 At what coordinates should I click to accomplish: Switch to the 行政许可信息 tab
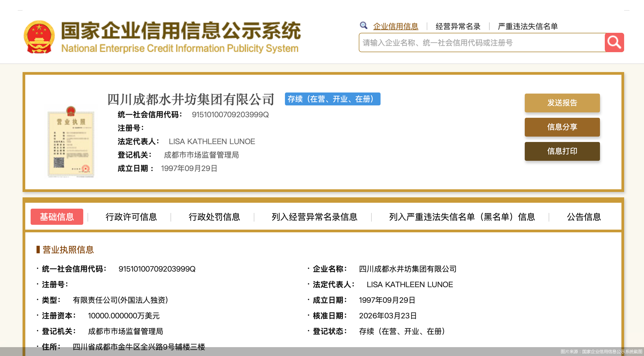pos(132,217)
